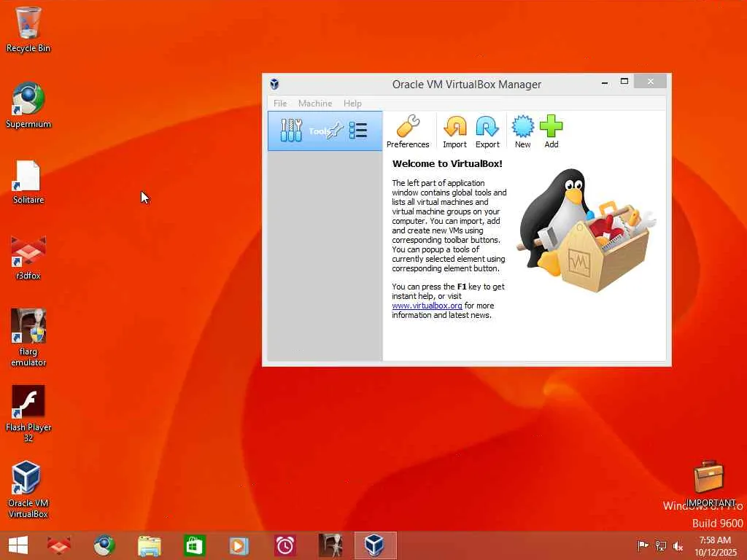Click the Import appliance icon

(454, 131)
